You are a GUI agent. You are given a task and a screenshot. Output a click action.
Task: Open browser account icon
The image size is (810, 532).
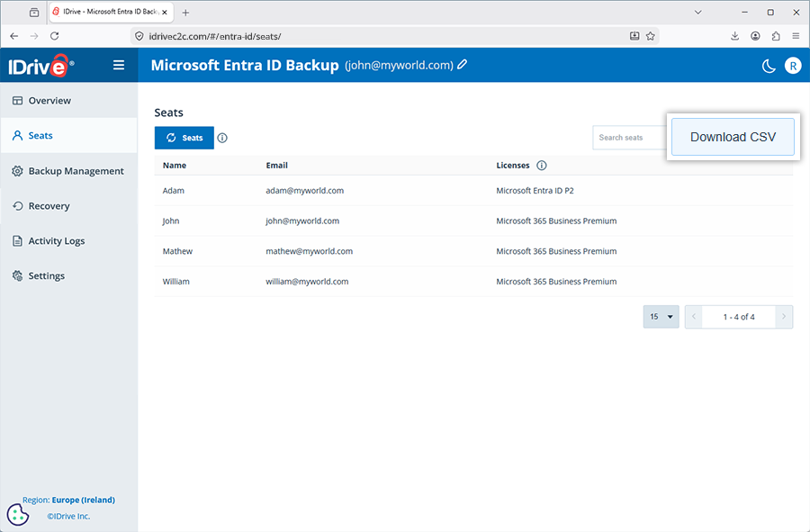(755, 36)
